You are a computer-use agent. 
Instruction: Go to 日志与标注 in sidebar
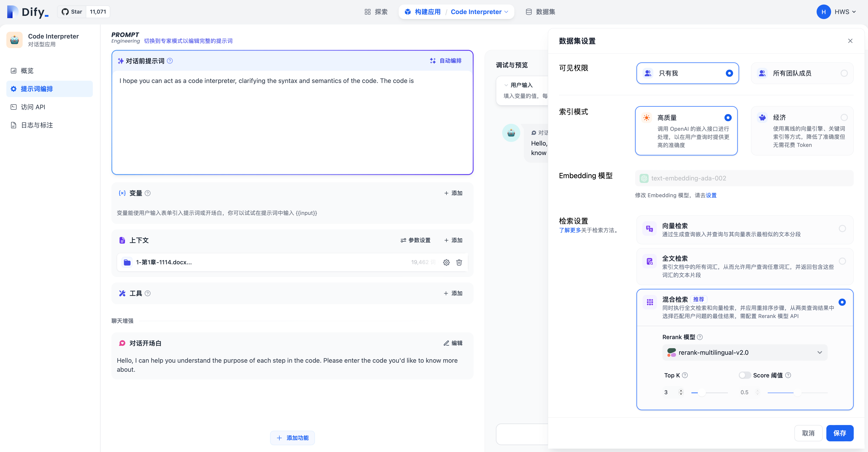coord(37,125)
